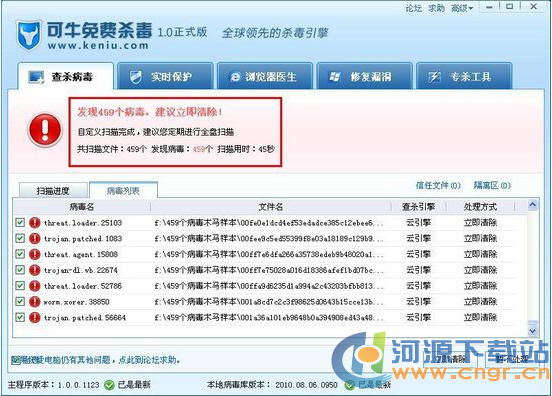
Task: Click 立即清除 action for trojan-dl.vb.22674
Action: click(x=480, y=270)
